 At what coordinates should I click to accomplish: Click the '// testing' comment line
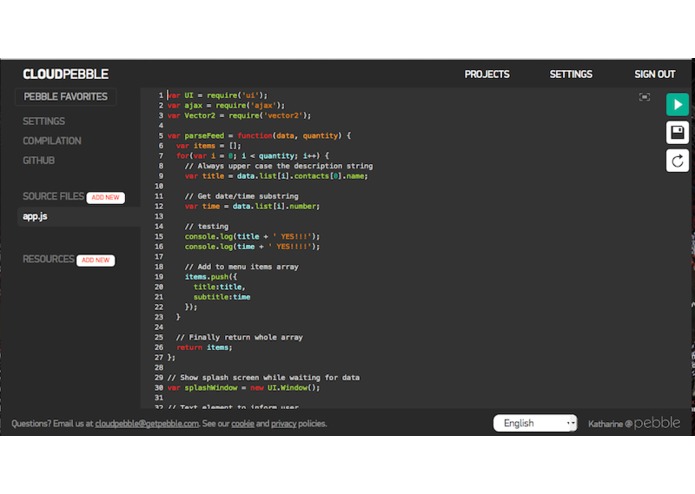[x=207, y=226]
